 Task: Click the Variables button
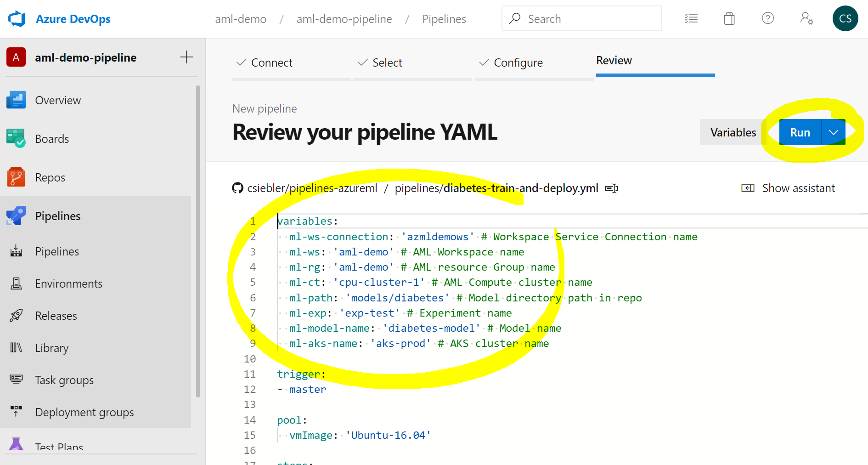tap(733, 132)
